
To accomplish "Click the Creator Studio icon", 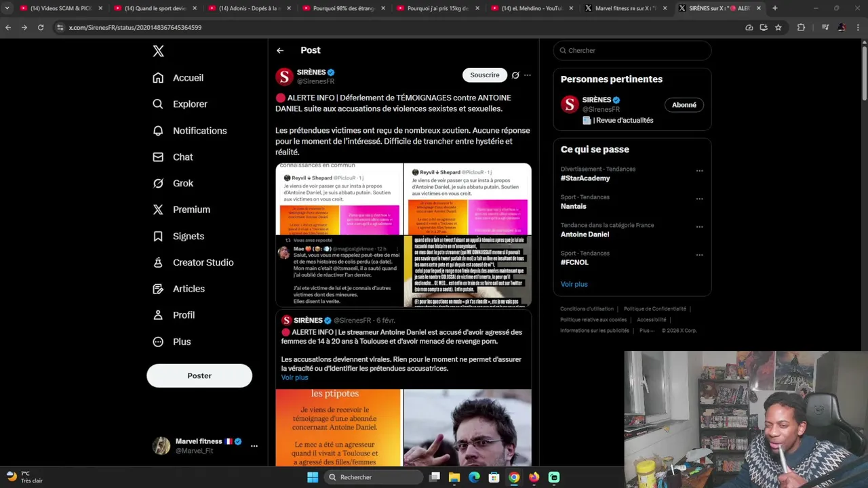I will [158, 262].
